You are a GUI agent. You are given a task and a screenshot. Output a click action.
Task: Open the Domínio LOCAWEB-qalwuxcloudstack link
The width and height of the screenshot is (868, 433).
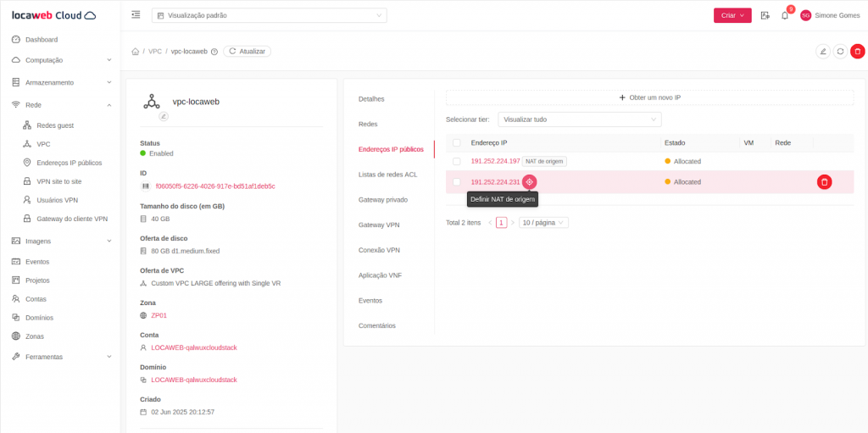click(x=194, y=380)
